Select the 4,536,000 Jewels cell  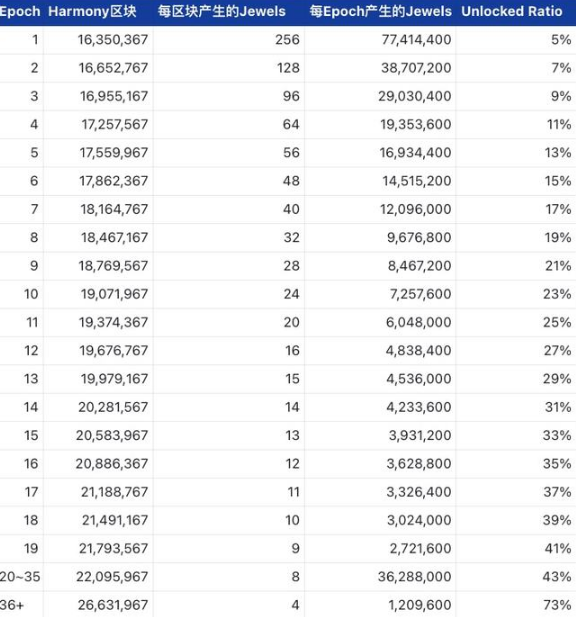point(419,379)
